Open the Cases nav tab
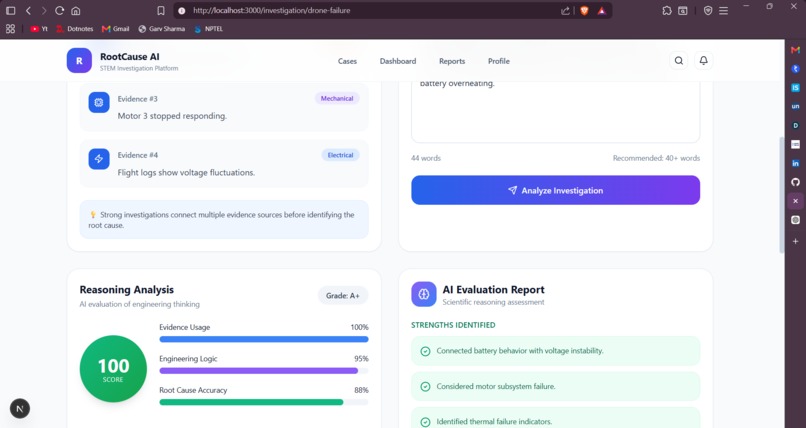806x428 pixels. click(347, 61)
